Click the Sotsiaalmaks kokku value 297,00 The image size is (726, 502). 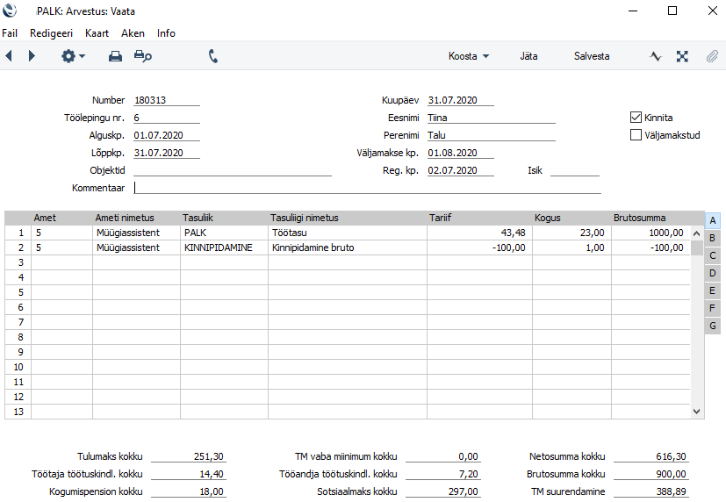click(443, 491)
